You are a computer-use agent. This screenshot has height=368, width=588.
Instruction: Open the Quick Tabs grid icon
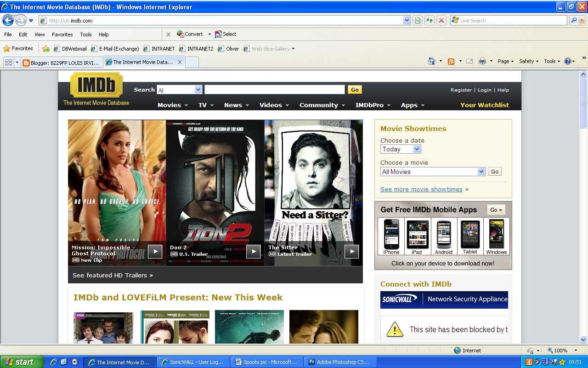pos(8,62)
